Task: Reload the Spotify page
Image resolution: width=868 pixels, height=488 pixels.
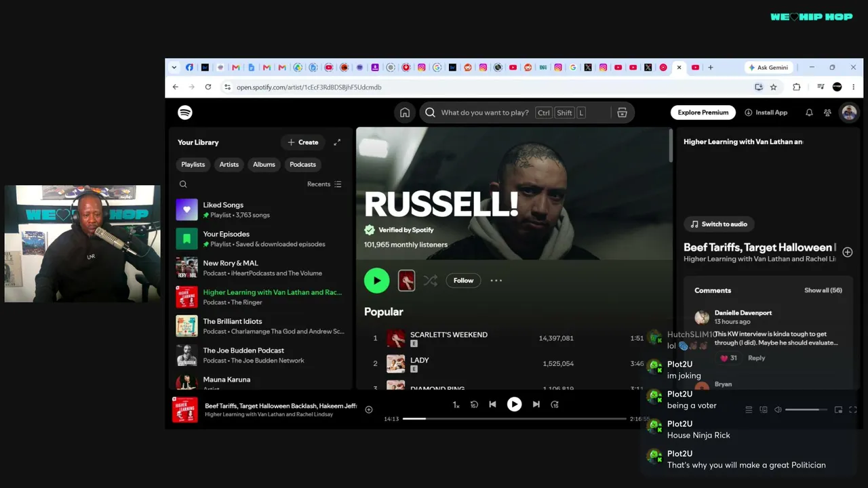Action: coord(208,87)
